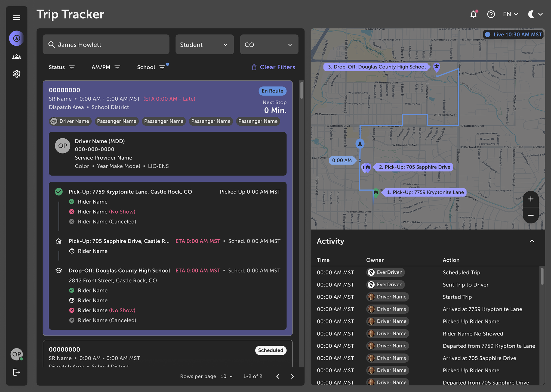This screenshot has width=551, height=392.
Task: Click '2842 Front Street, Castle Rock, CO'
Action: 113,281
